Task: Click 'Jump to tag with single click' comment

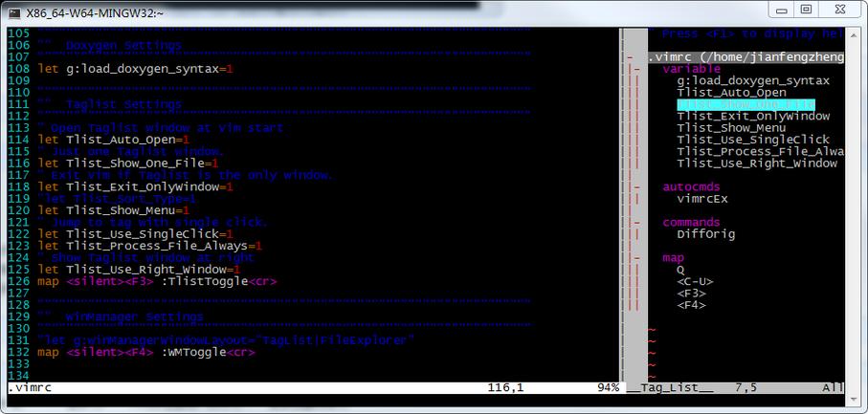Action: tap(153, 223)
